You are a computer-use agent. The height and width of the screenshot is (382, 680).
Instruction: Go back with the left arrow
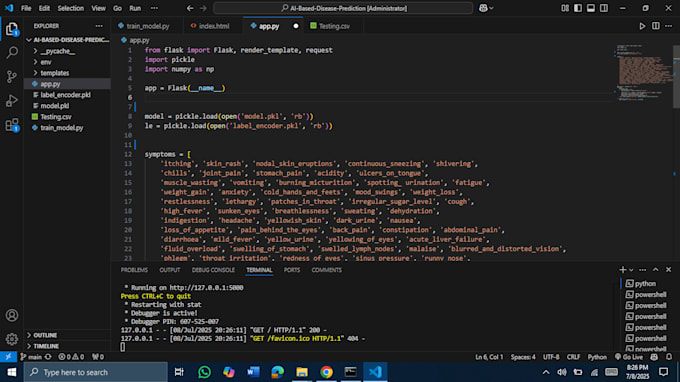[190, 8]
